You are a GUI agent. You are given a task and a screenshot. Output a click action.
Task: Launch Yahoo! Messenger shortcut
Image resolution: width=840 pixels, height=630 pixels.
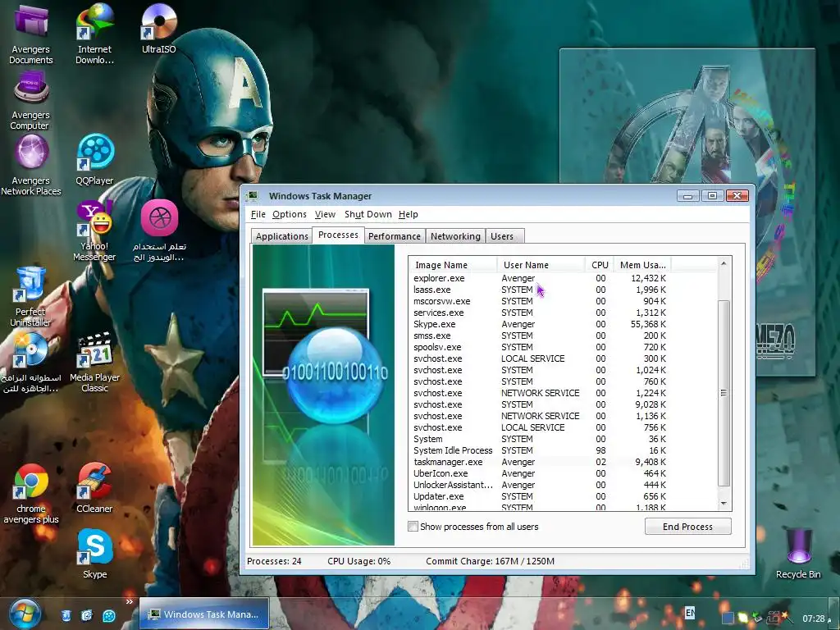(x=94, y=231)
